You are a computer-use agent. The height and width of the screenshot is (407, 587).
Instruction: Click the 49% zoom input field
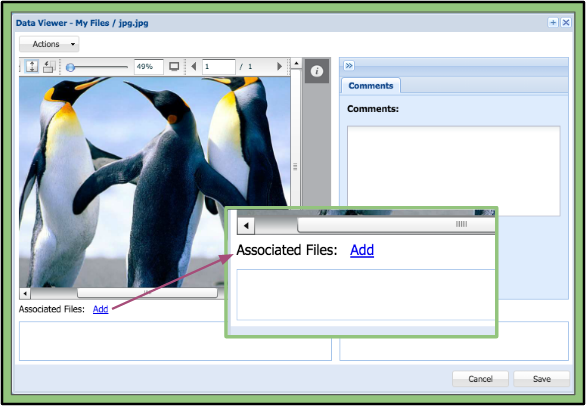click(149, 67)
